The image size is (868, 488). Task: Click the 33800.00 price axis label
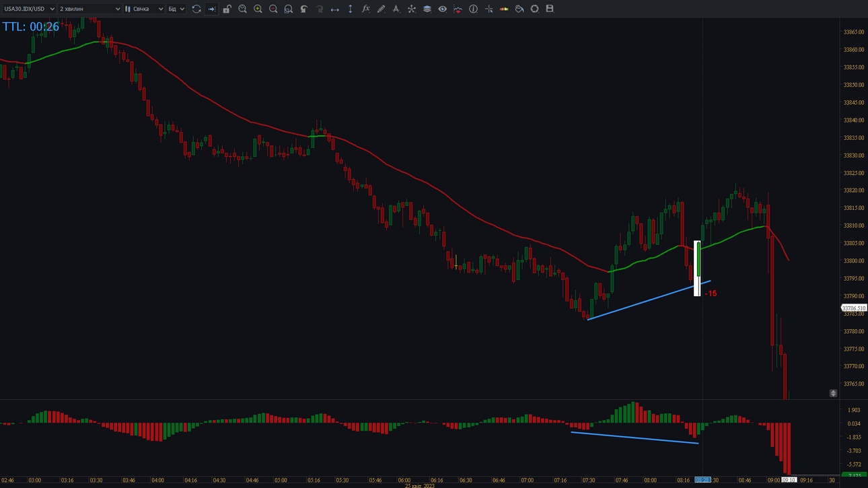click(855, 261)
